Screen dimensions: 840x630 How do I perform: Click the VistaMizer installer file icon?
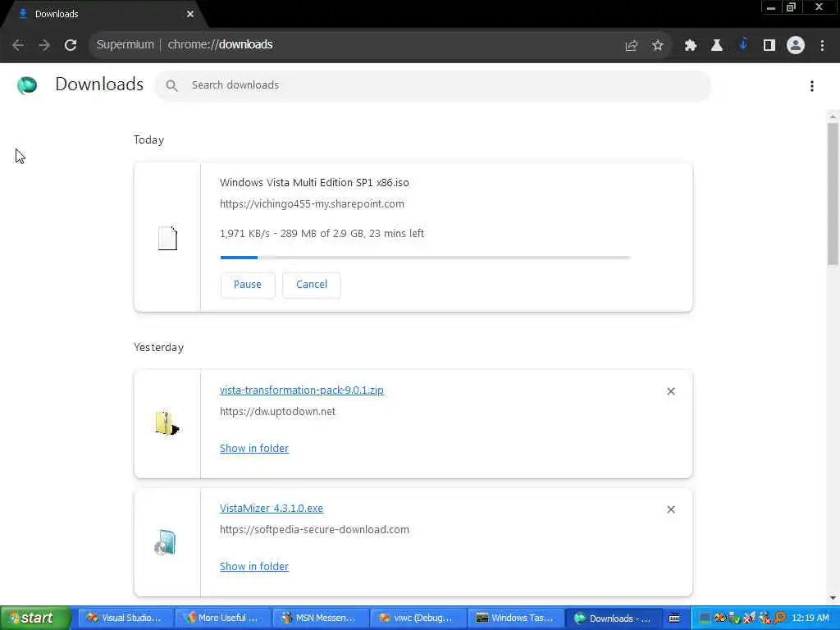165,542
